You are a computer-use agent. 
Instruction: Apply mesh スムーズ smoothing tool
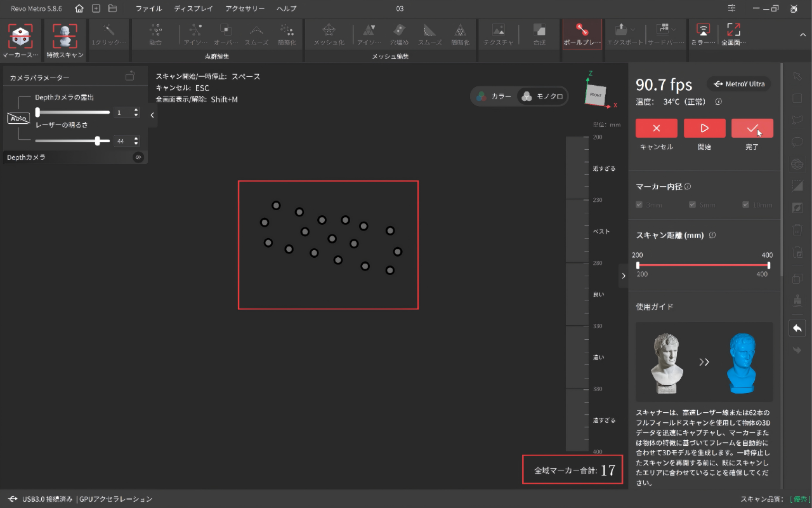click(429, 35)
